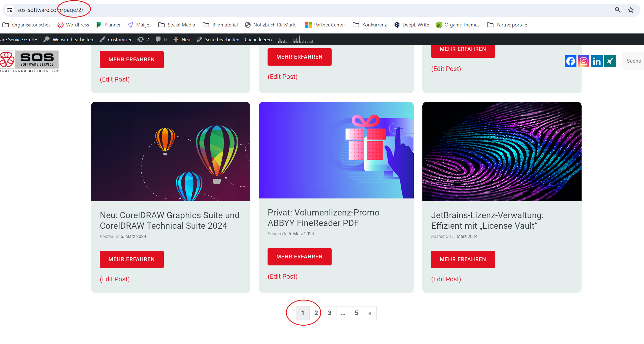The image size is (644, 344).
Task: Open the CorelDRAW balloons thumbnail image
Action: (x=171, y=151)
